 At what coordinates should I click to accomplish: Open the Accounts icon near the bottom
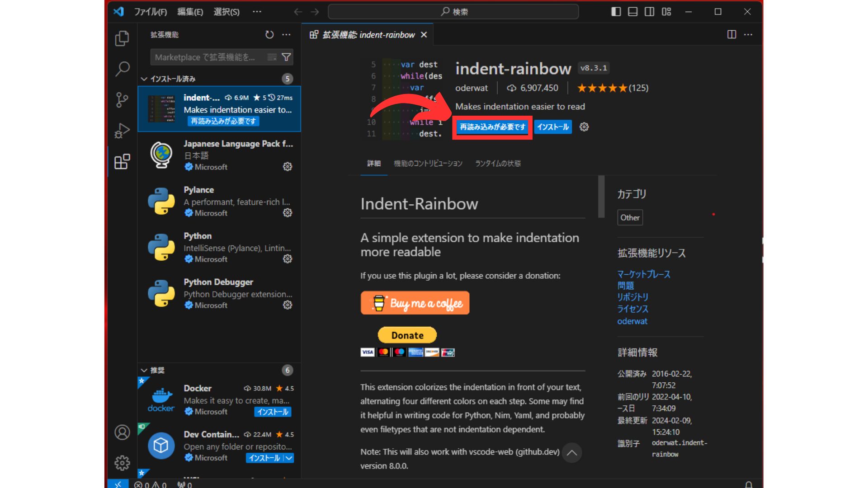pos(122,432)
